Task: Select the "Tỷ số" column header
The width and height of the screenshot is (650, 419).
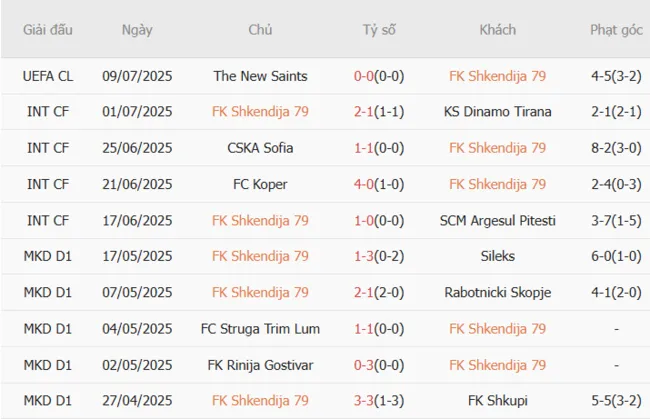Action: click(x=379, y=30)
